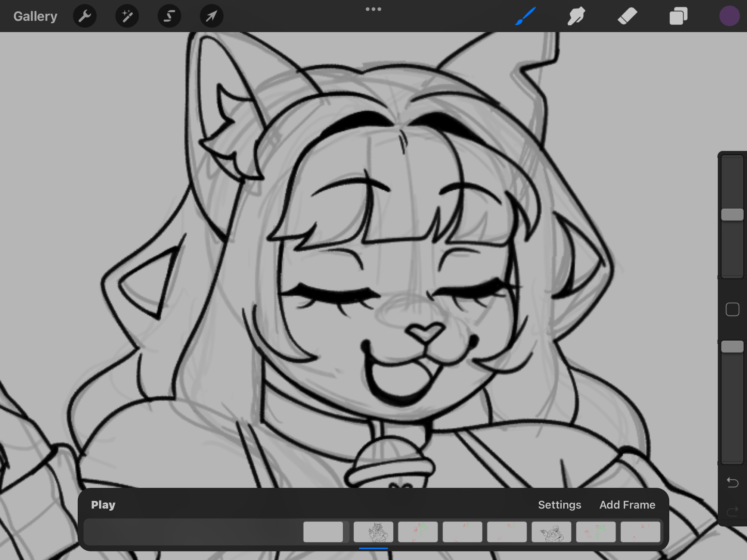Click the brush size slider handle
Image resolution: width=747 pixels, height=560 pixels.
click(x=732, y=215)
